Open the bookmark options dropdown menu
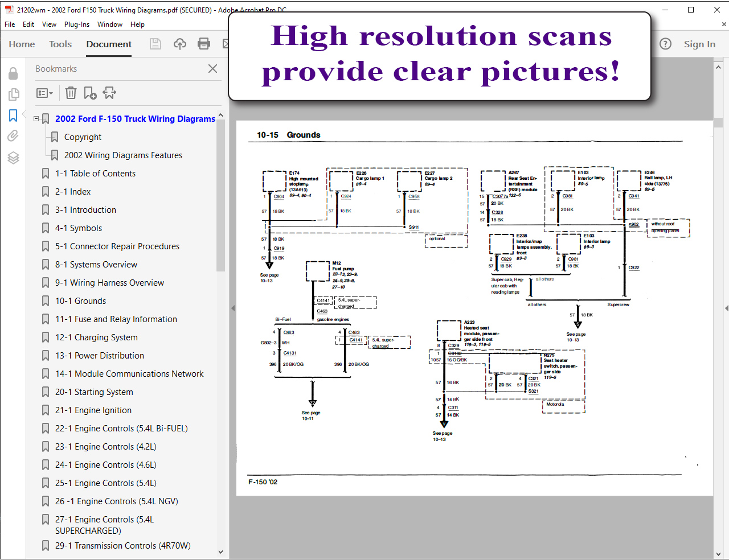This screenshot has width=729, height=560. (x=44, y=93)
